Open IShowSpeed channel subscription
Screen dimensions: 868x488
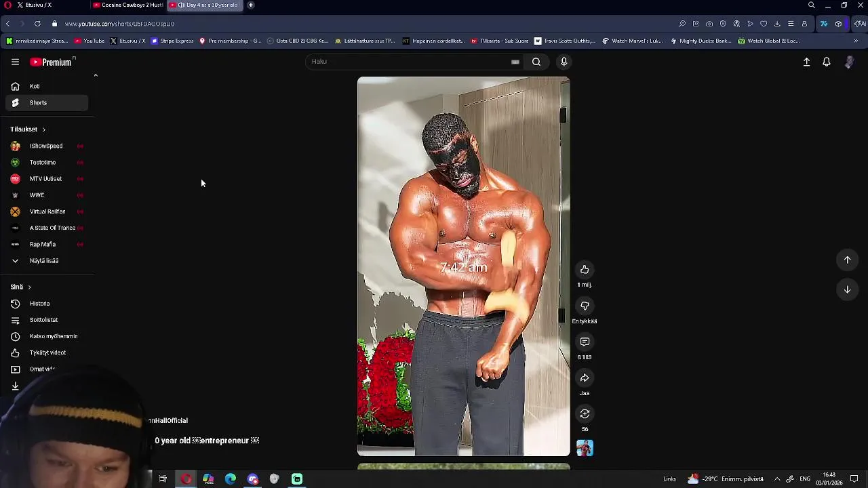(47, 146)
